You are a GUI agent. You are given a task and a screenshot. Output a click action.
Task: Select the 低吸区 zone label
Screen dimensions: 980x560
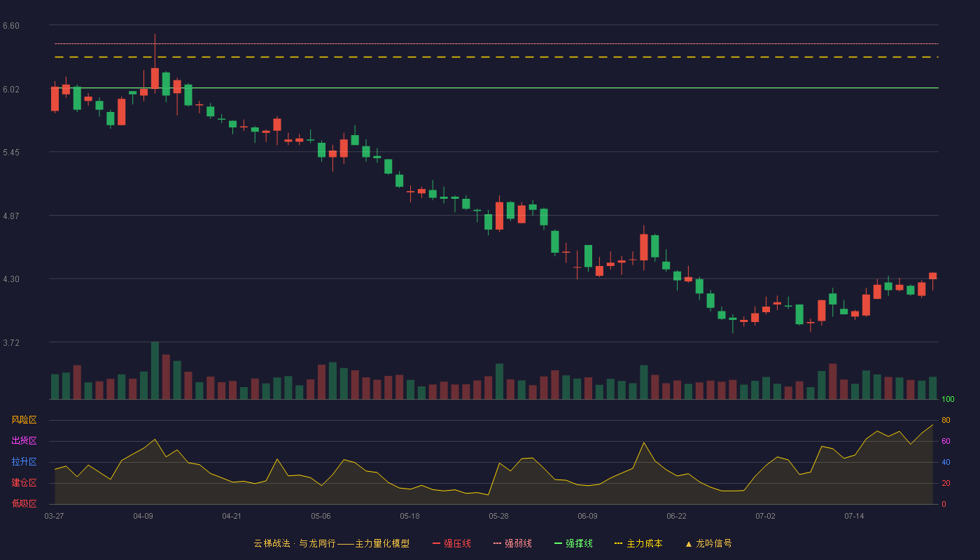(x=24, y=503)
